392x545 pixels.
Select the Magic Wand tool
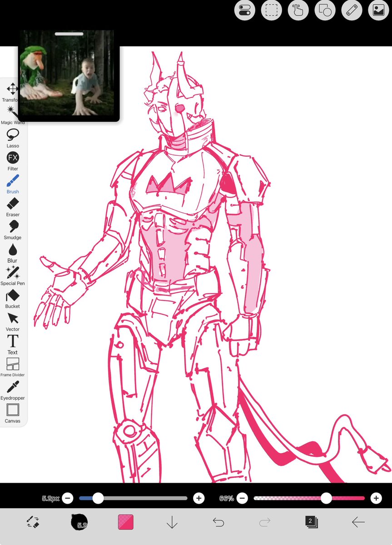(12, 115)
